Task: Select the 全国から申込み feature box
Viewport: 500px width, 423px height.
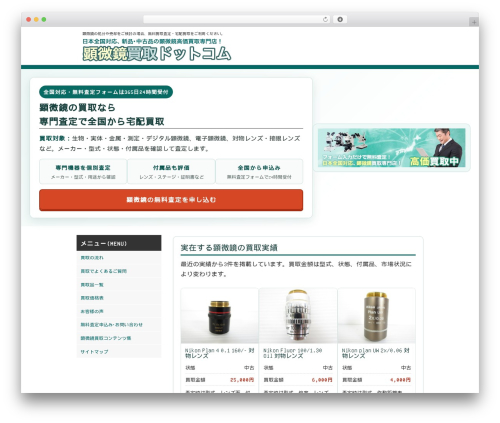Action: 259,171
